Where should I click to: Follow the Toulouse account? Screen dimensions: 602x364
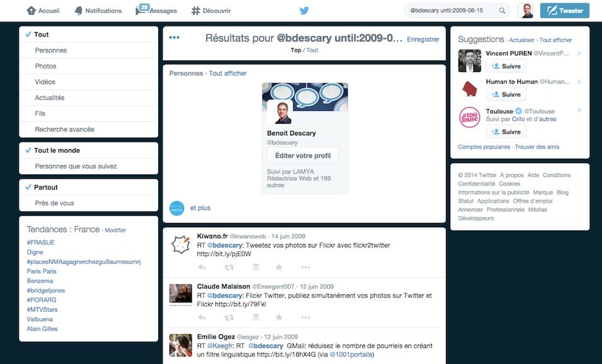[506, 132]
